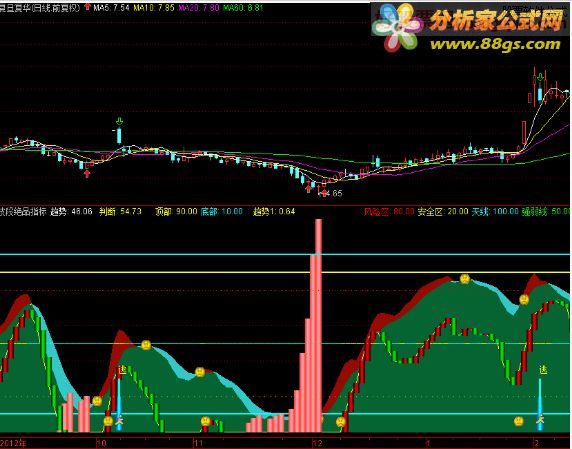The width and height of the screenshot is (572, 449).
Task: Select month 10 on the time axis
Action: 102,443
